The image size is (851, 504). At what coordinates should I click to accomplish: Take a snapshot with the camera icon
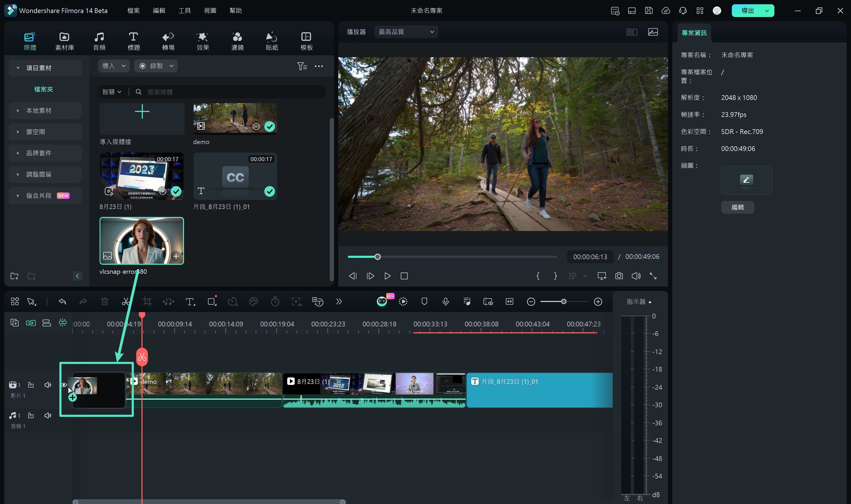[x=619, y=276]
